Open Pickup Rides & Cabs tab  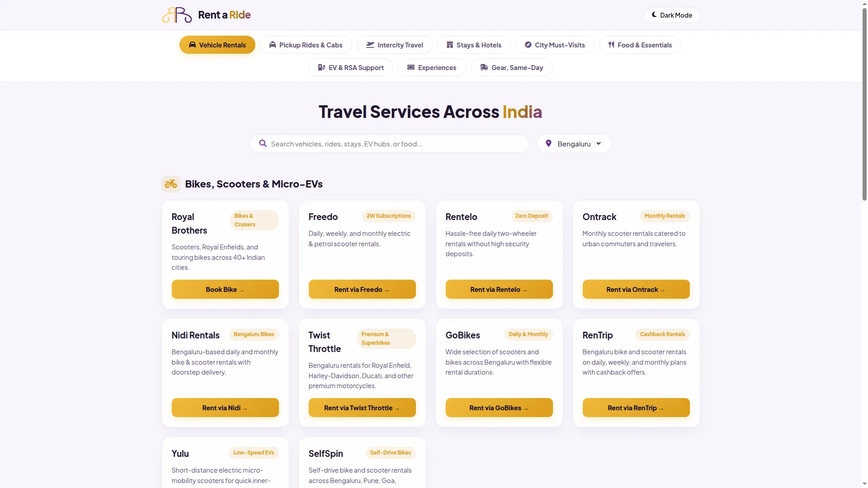(306, 45)
